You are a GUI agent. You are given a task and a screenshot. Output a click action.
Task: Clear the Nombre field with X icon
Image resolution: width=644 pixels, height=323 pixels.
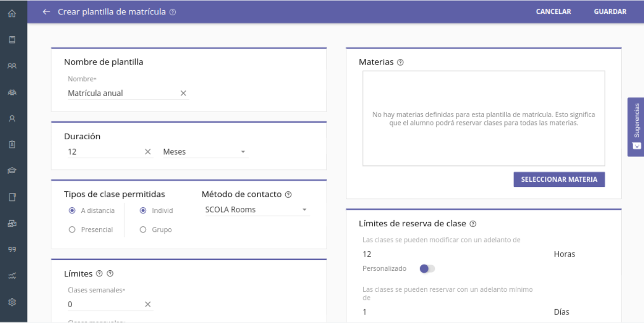(183, 93)
